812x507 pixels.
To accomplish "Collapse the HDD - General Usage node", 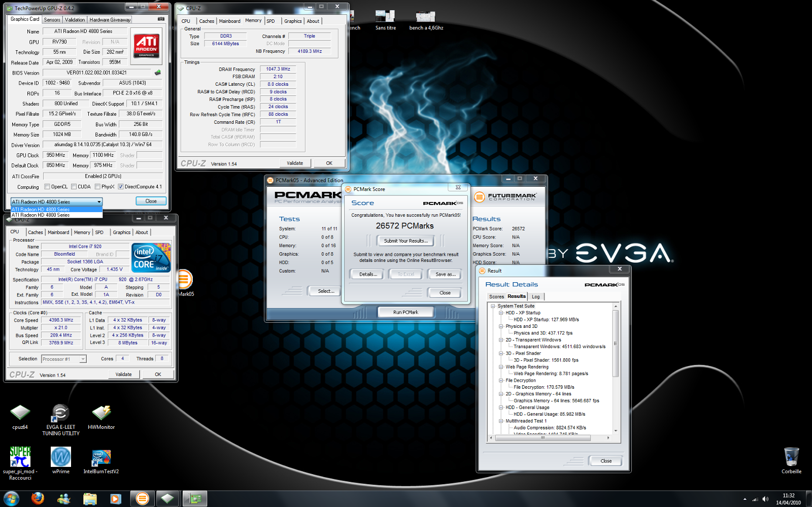I will click(501, 408).
